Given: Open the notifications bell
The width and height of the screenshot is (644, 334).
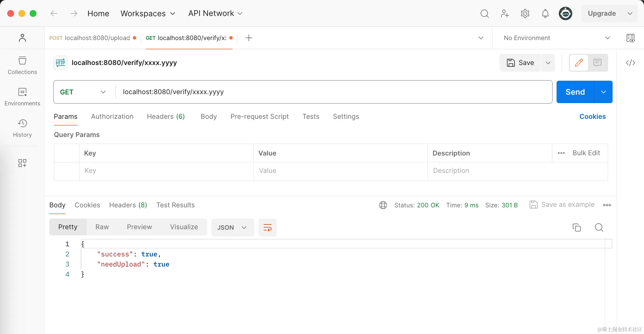Looking at the screenshot, I should point(545,13).
